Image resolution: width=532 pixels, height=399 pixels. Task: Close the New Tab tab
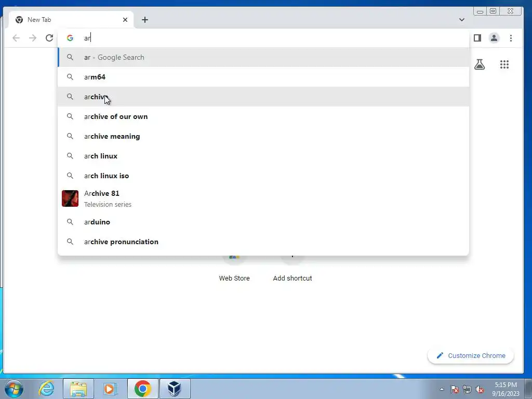pos(125,20)
